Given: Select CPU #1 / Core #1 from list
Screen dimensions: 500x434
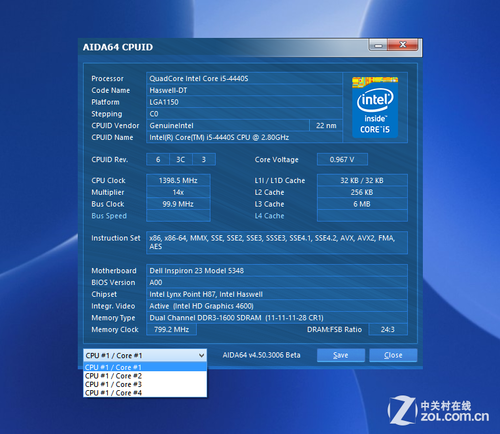Looking at the screenshot, I should pyautogui.click(x=145, y=367).
